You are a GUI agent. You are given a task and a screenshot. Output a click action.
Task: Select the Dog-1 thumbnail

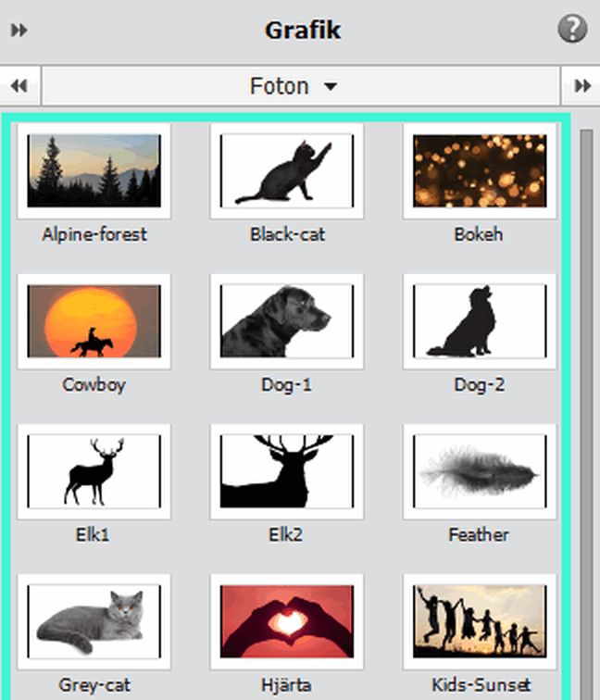287,321
